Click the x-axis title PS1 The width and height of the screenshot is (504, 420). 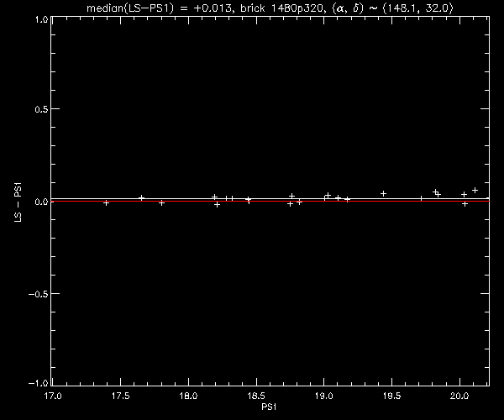pyautogui.click(x=269, y=407)
